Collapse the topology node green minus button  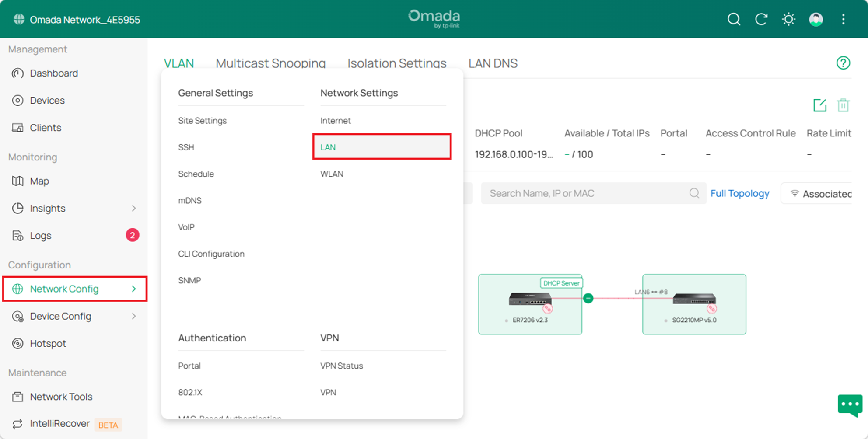tap(588, 298)
